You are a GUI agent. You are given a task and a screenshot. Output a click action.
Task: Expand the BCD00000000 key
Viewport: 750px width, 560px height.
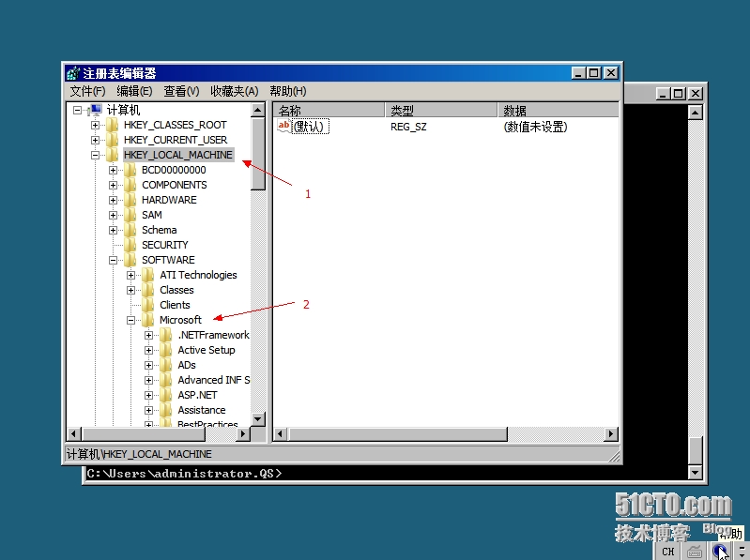pyautogui.click(x=113, y=170)
